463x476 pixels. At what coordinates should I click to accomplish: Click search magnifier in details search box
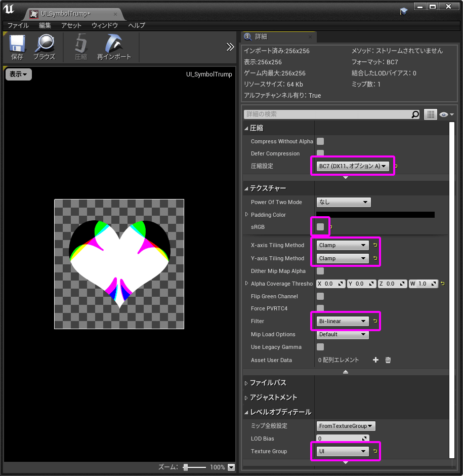click(415, 114)
